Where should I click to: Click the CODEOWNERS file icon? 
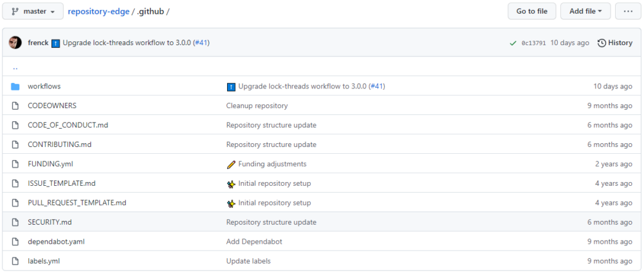tap(15, 105)
